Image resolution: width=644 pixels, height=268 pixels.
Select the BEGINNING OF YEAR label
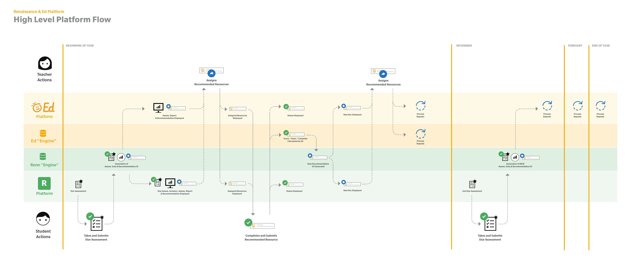pos(80,46)
